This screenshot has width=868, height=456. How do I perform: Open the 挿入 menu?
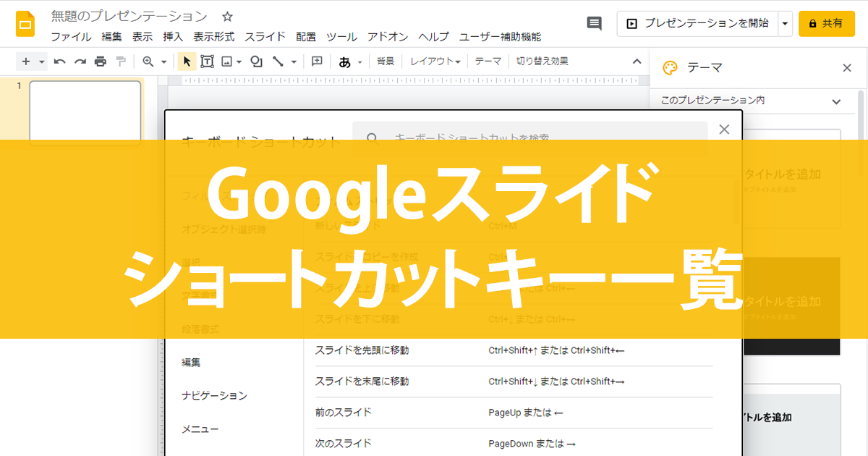[173, 37]
